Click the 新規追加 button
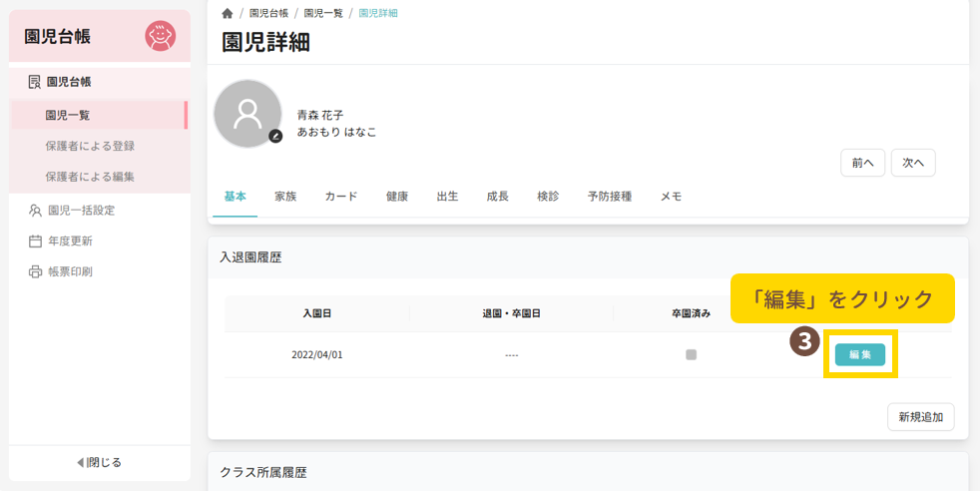 click(920, 417)
